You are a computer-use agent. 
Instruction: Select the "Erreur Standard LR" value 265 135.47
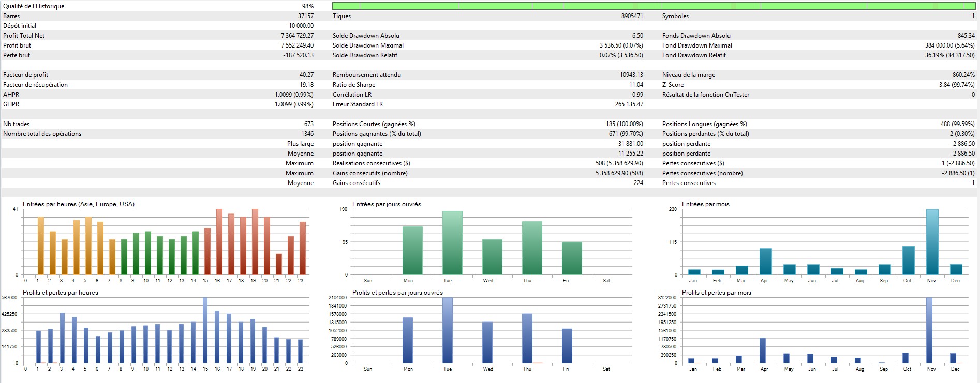[629, 104]
